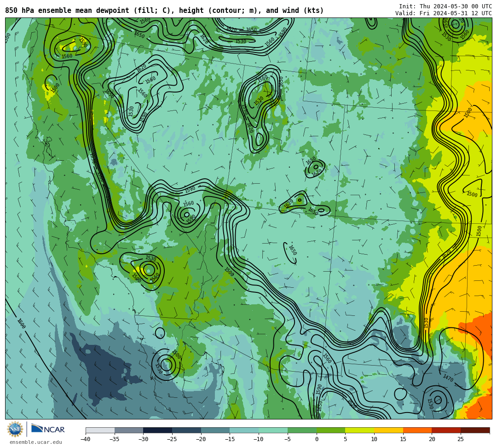Click the NSF logo
Viewport: 497px width, 448px height.
(x=15, y=429)
